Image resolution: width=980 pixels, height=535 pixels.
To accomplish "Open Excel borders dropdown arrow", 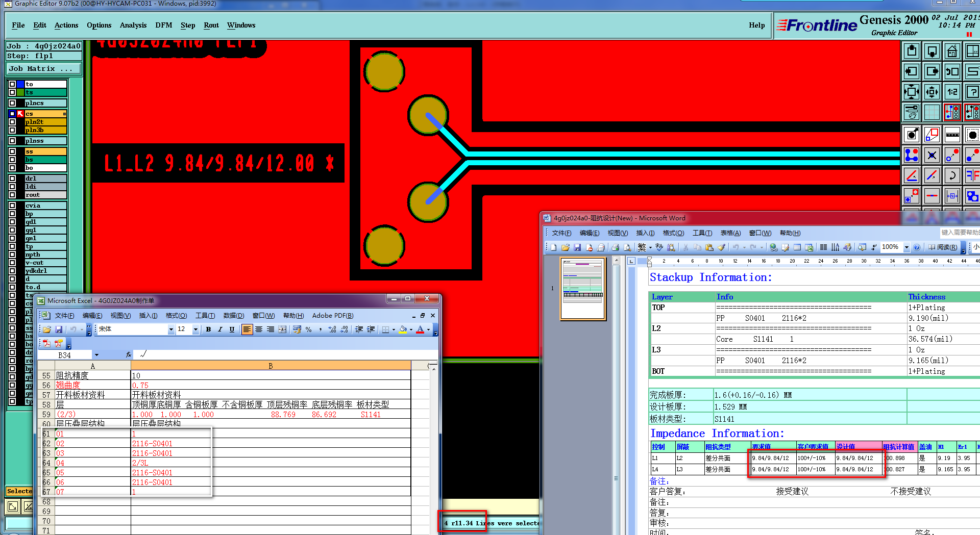I will pyautogui.click(x=394, y=329).
